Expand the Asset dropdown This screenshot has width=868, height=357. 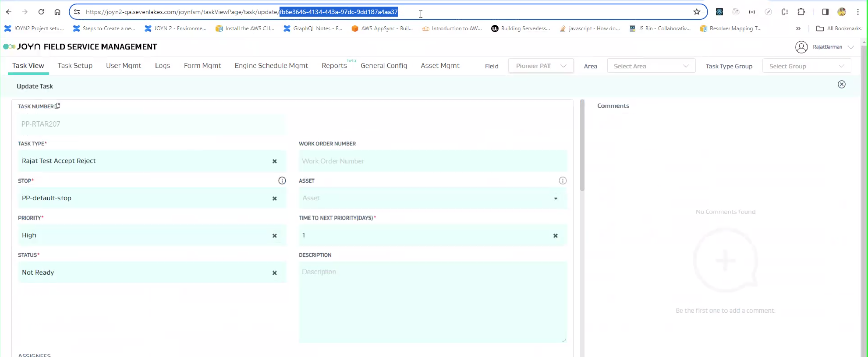click(555, 198)
